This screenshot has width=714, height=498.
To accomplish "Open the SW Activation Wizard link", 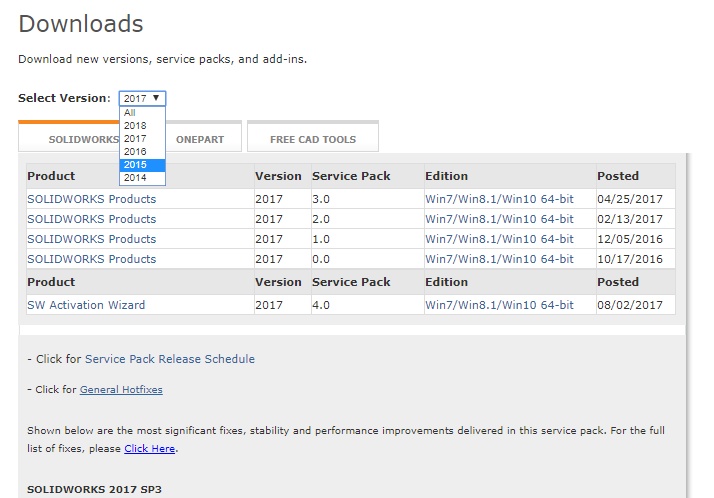I will [86, 305].
